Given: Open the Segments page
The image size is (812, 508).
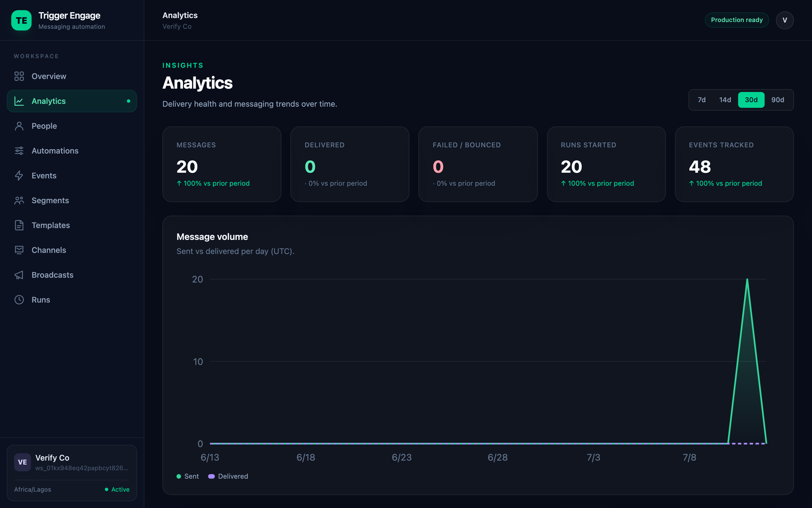Looking at the screenshot, I should (x=72, y=201).
